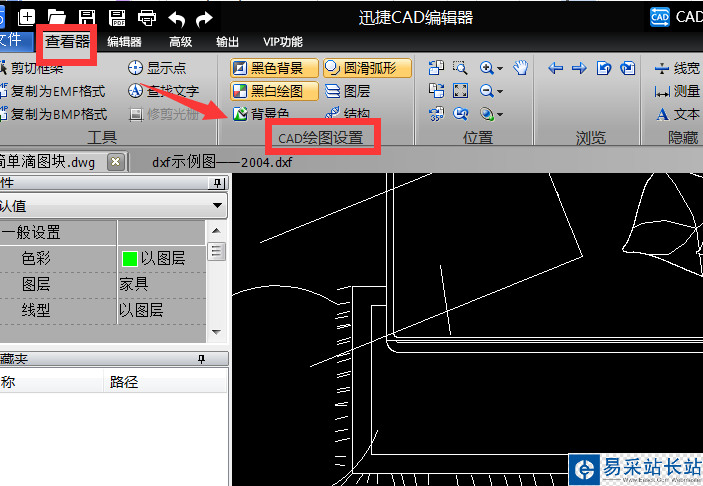This screenshot has height=486, width=703.
Task: Click the 测量 measure tool
Action: point(677,91)
